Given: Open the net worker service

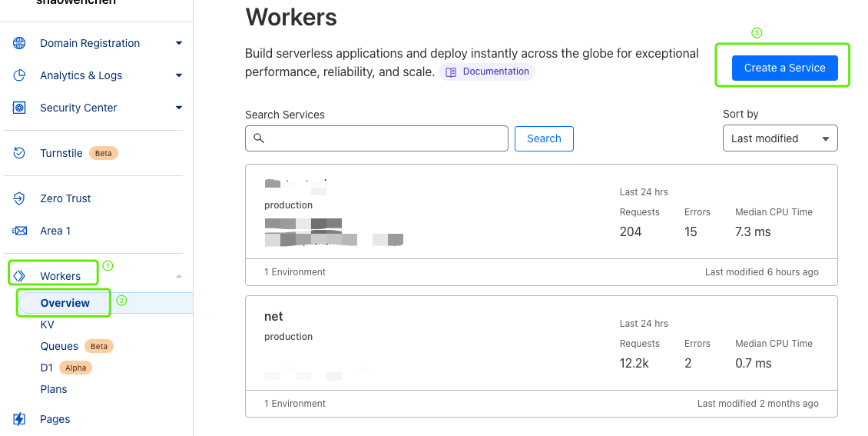Looking at the screenshot, I should pos(273,316).
